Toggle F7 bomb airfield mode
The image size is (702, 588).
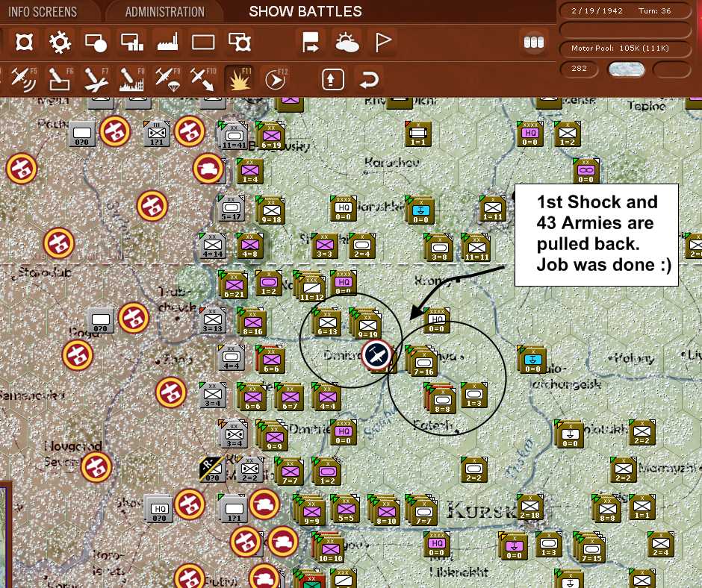click(96, 79)
